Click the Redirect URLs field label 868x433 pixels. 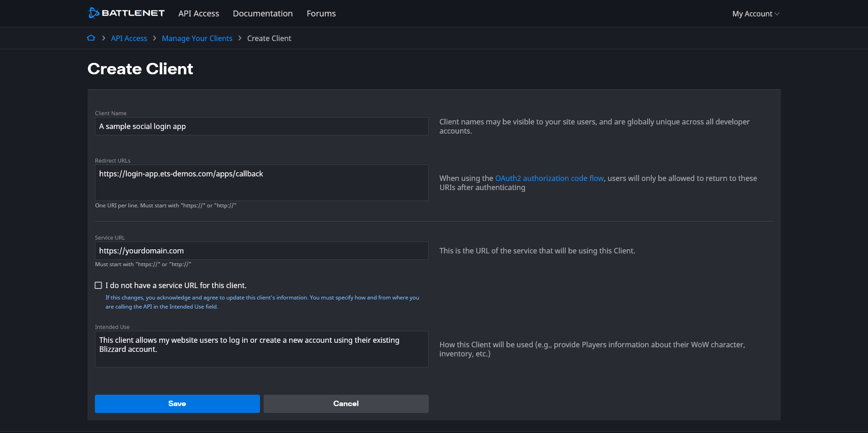(x=113, y=161)
